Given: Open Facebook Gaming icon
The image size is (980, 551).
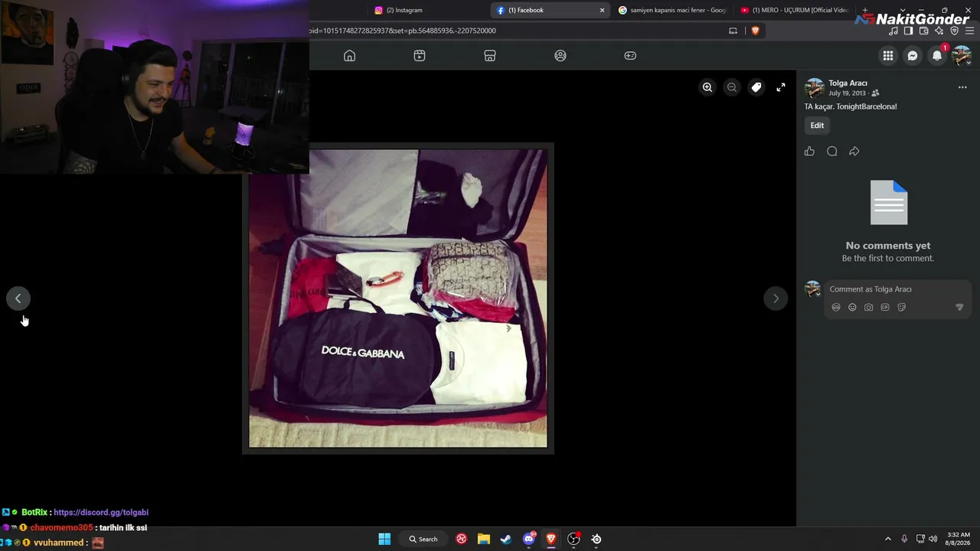Looking at the screenshot, I should click(x=630, y=56).
